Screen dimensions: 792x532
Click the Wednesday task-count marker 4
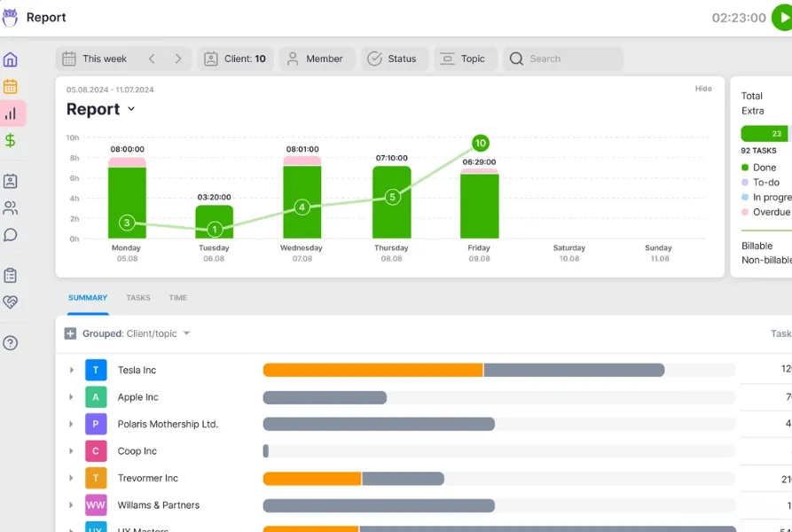point(302,207)
